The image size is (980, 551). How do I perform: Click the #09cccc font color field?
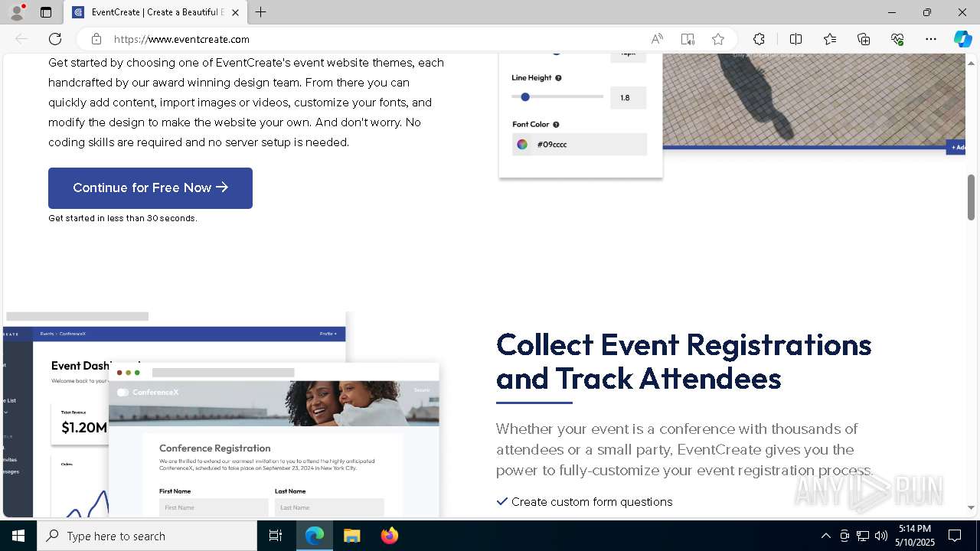pos(580,144)
